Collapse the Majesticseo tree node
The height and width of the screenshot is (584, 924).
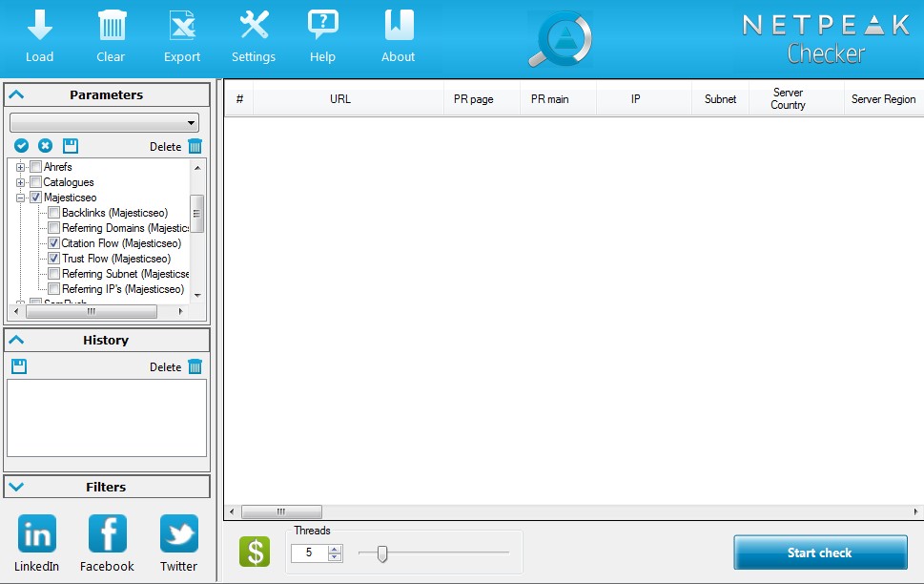(21, 198)
